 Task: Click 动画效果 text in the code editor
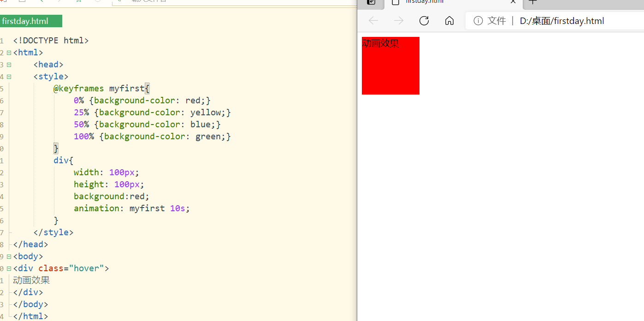(31, 280)
